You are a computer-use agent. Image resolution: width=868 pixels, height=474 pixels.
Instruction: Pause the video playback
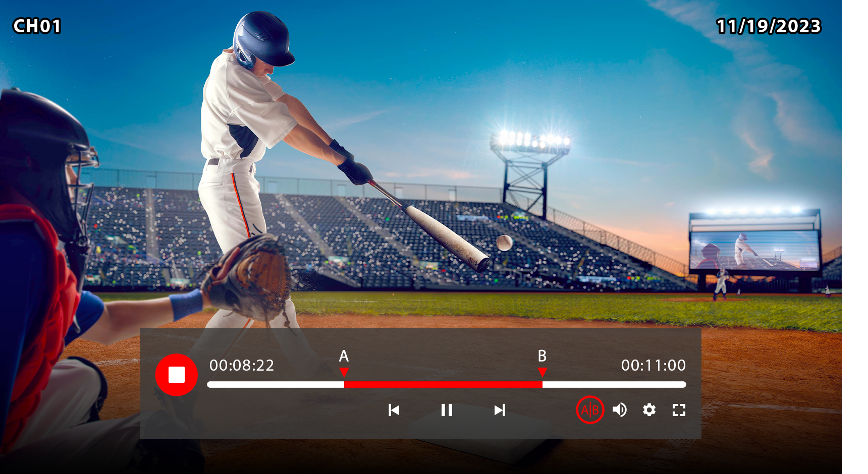pos(447,410)
